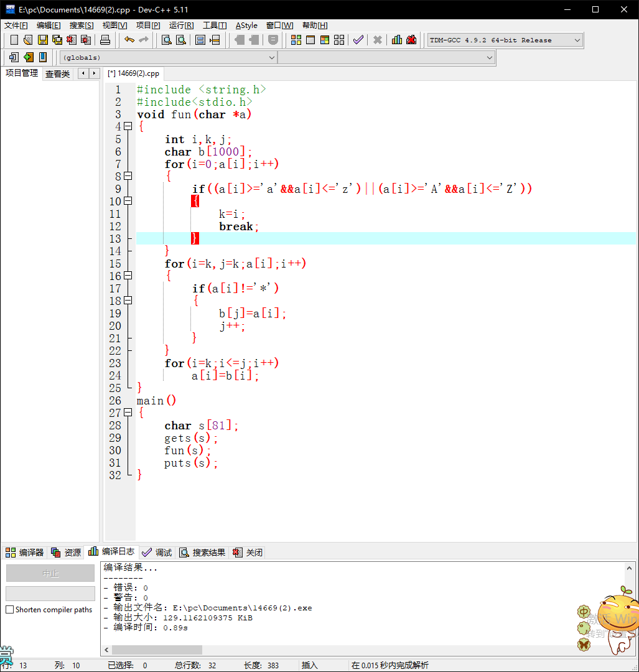This screenshot has height=672, width=639.
Task: Open the Replace tool icon
Action: (181, 40)
